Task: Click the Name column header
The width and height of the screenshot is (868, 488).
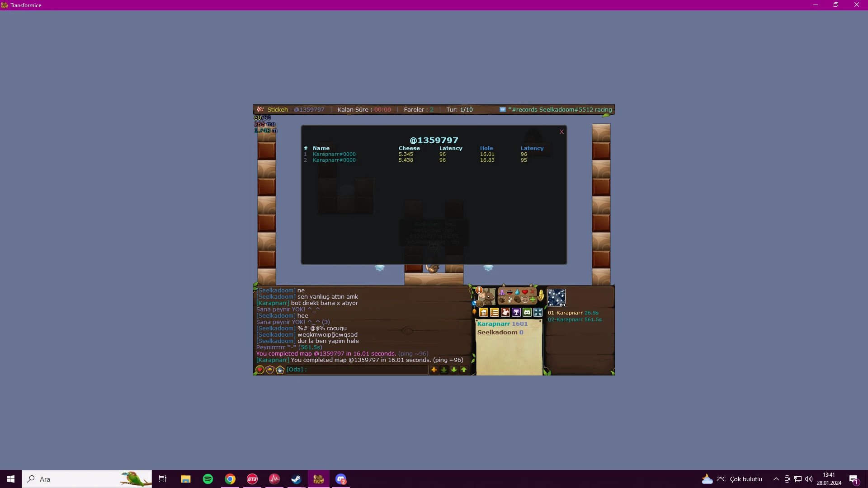Action: [x=321, y=148]
